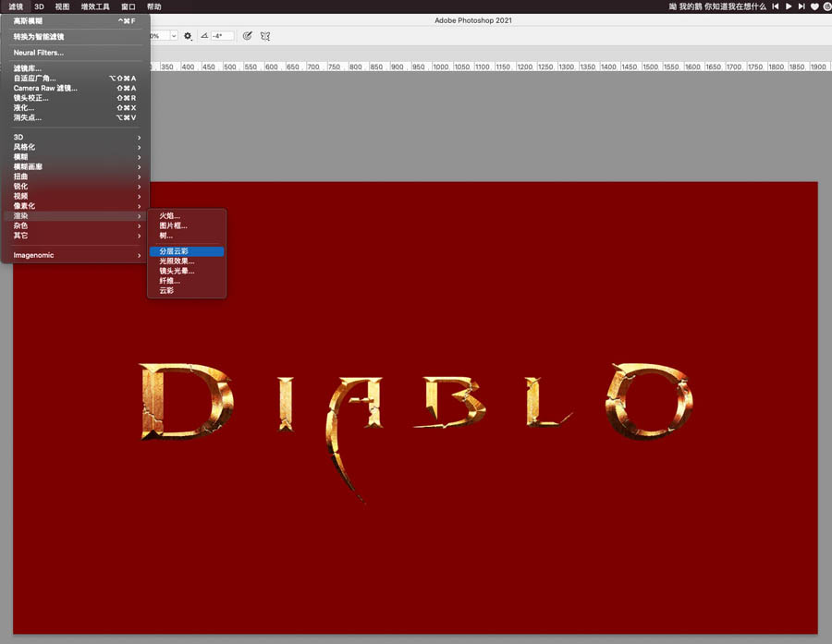Screen dimensions: 832x644
Task: Click the heart icon in the menu bar
Action: [x=814, y=6]
